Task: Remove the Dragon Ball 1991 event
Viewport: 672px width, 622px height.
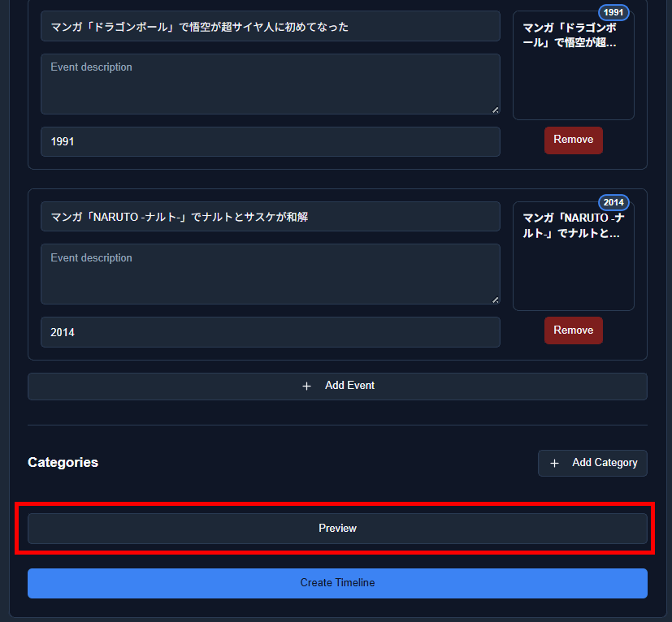Action: [574, 140]
